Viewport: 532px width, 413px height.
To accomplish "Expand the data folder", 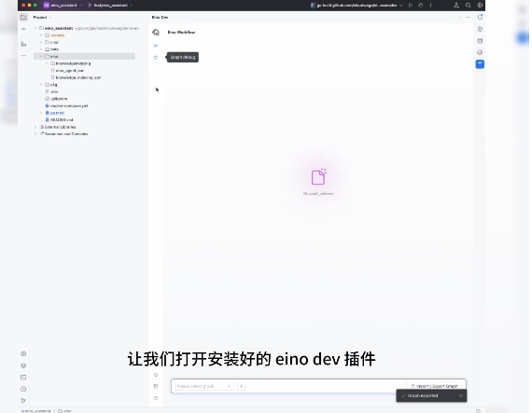I will tap(41, 49).
